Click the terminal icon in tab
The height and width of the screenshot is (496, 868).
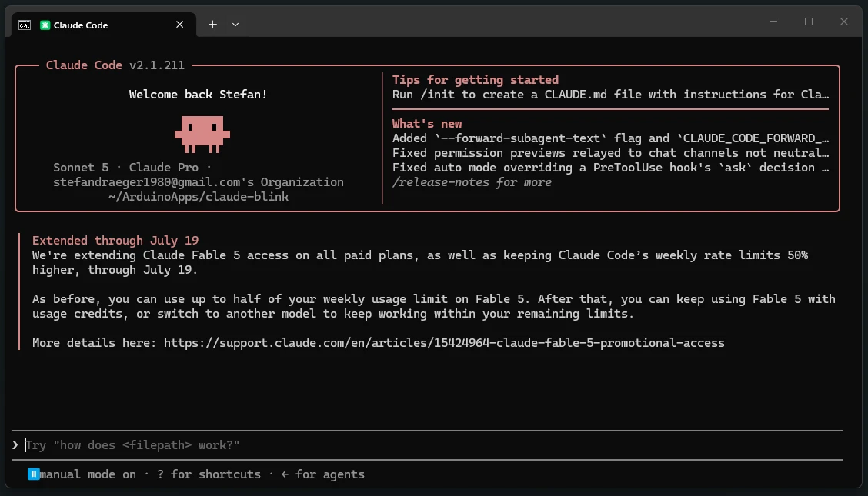(25, 25)
